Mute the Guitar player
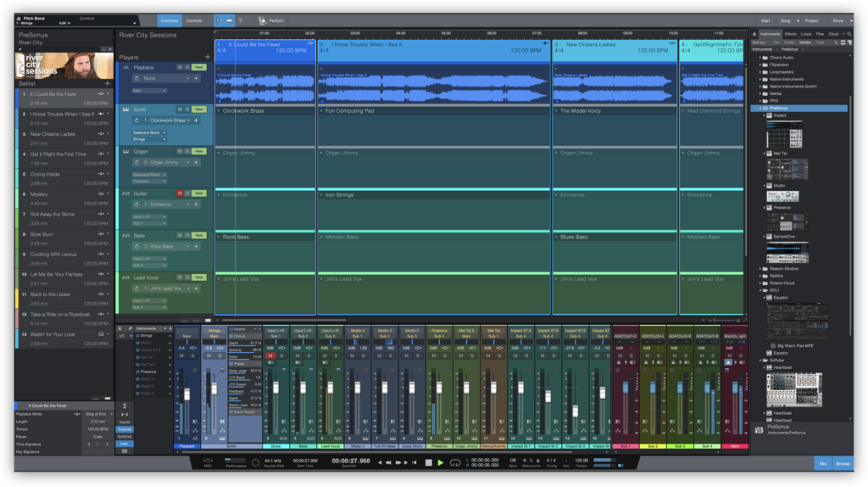The width and height of the screenshot is (868, 487). point(180,193)
